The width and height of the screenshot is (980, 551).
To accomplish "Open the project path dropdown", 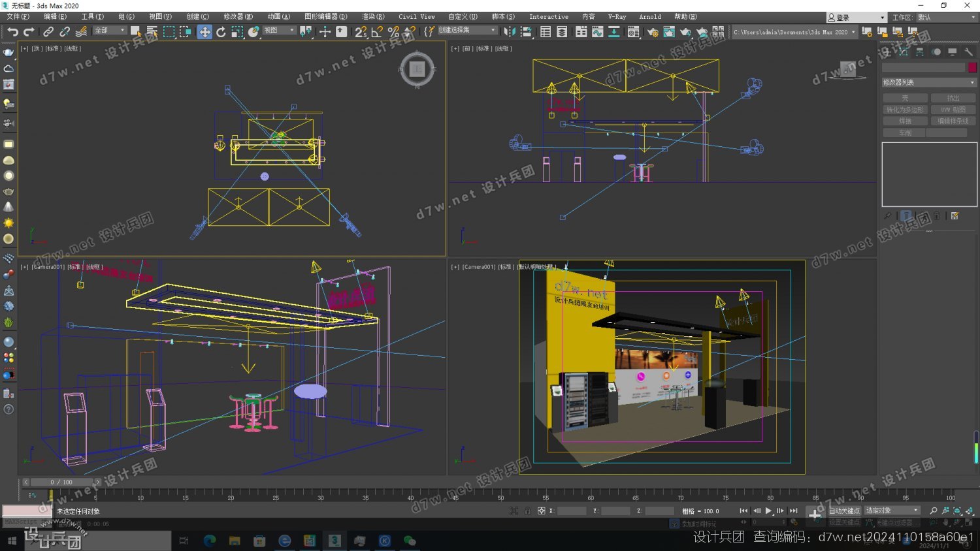I will point(794,31).
